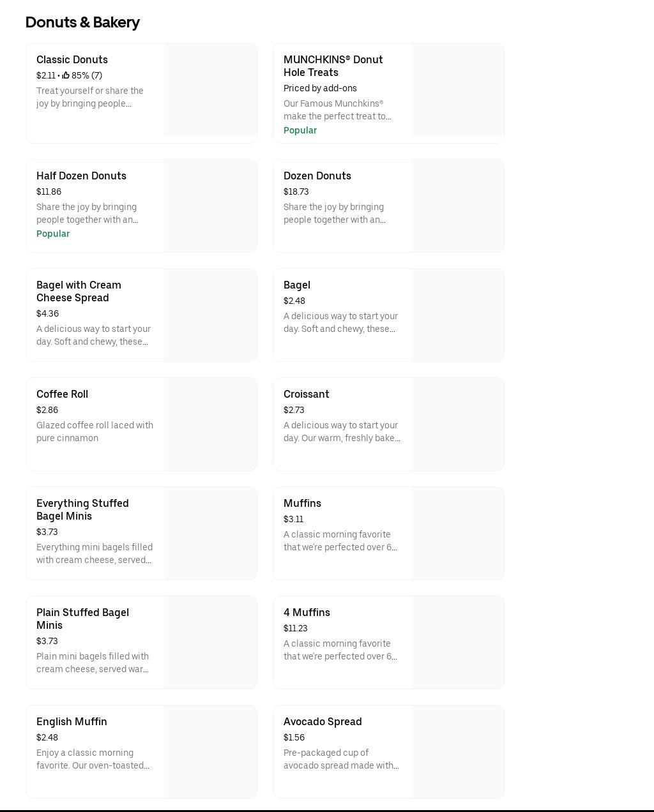Select MUNCHKINS Donut Hole Treats title
Image resolution: width=654 pixels, height=812 pixels.
tap(333, 66)
